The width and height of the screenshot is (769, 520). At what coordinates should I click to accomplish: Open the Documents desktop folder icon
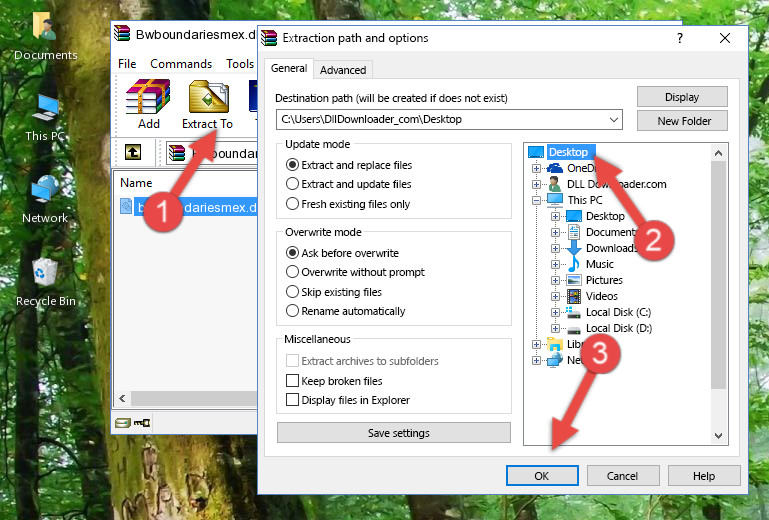point(45,27)
